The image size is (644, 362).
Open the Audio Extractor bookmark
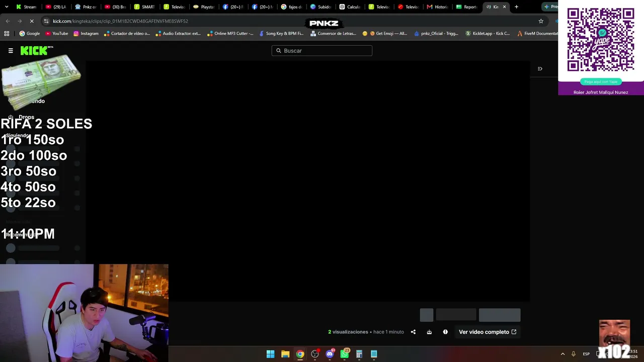(178, 34)
